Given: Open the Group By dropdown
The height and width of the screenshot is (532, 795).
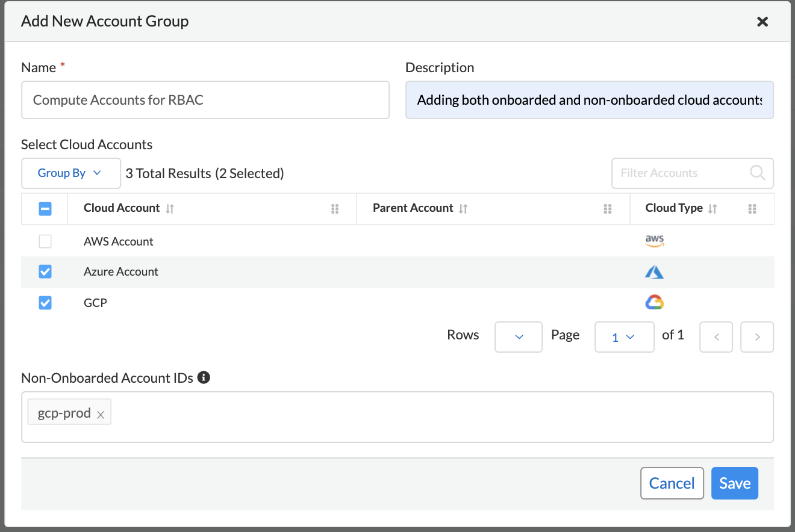Looking at the screenshot, I should tap(71, 173).
